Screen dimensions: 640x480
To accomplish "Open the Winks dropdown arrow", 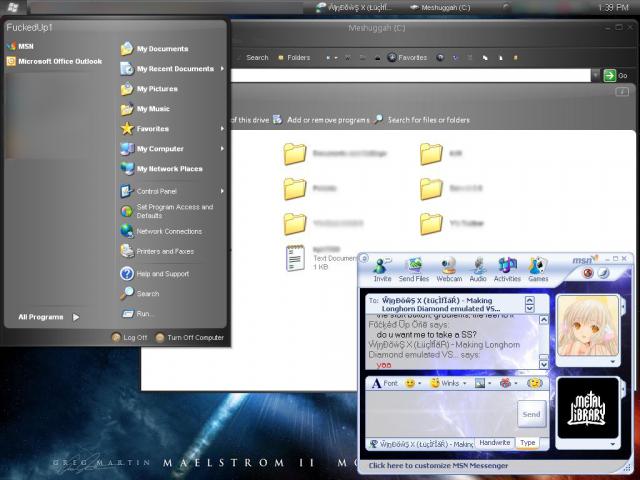I will pos(464,384).
